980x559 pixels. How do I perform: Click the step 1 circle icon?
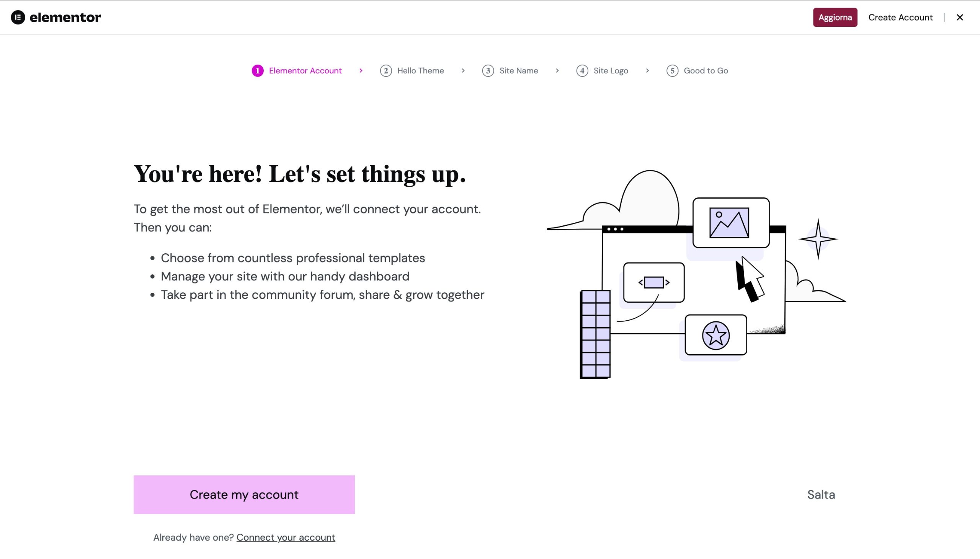257,71
